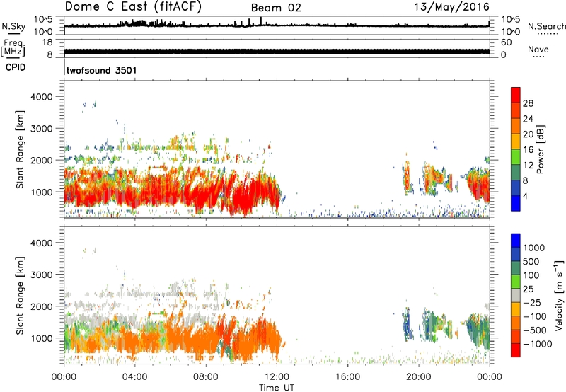
Task: Click the date "13/May/2016"
Action: coord(451,7)
